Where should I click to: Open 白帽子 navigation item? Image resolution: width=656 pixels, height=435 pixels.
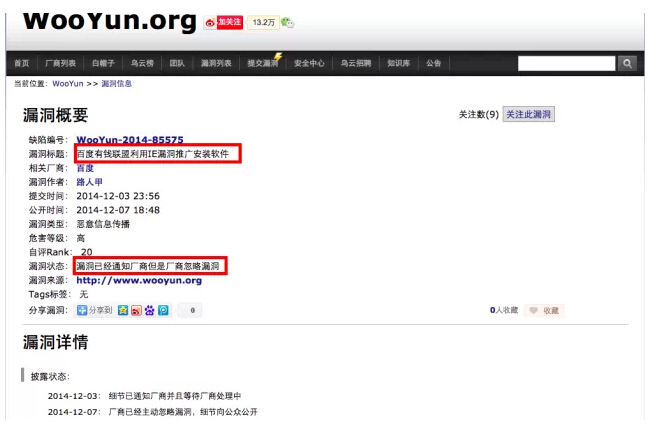(x=103, y=63)
